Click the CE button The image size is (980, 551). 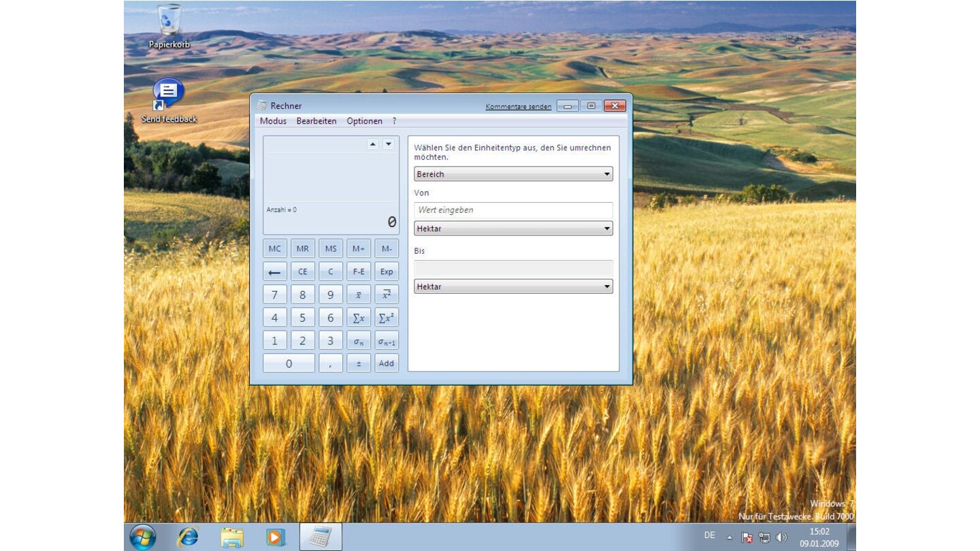pos(302,271)
